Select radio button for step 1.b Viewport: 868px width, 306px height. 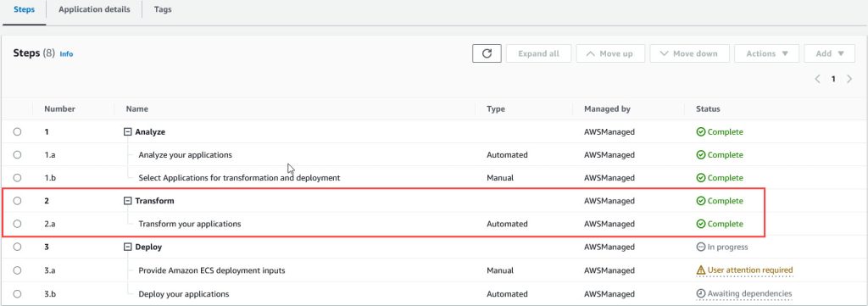tap(17, 178)
